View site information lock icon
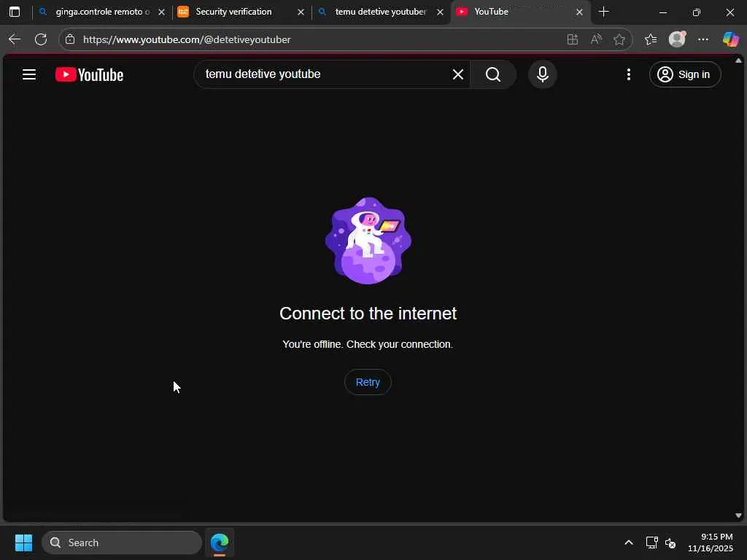 [x=70, y=39]
